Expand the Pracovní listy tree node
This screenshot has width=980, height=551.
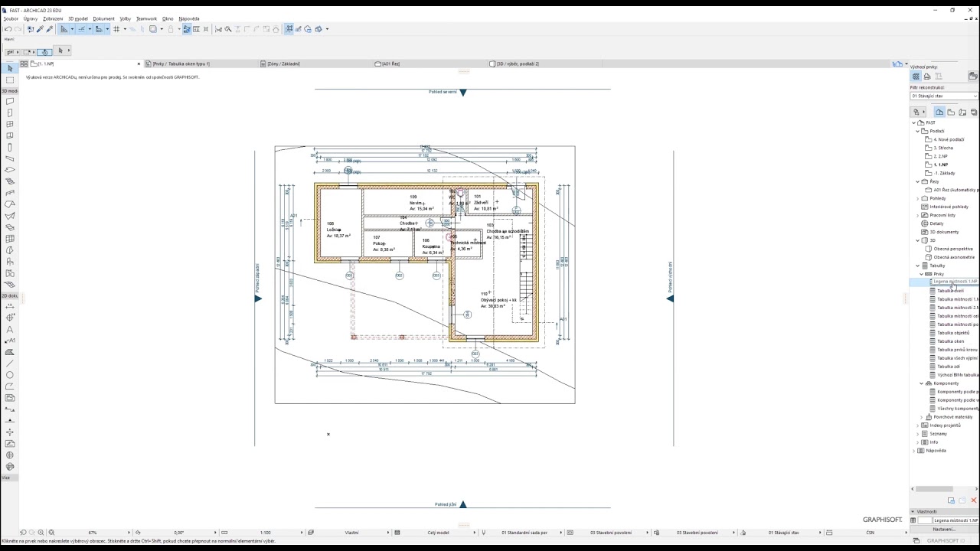coord(917,215)
